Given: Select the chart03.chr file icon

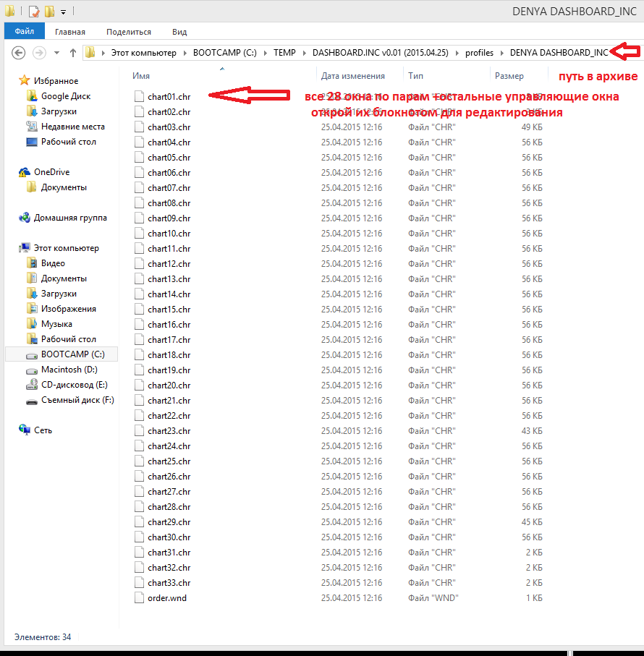Looking at the screenshot, I should click(x=140, y=127).
